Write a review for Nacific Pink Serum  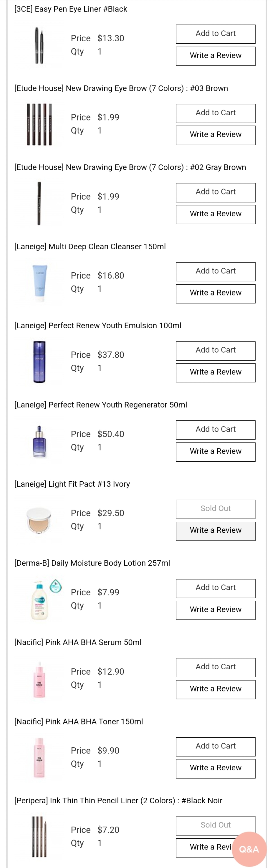(215, 689)
